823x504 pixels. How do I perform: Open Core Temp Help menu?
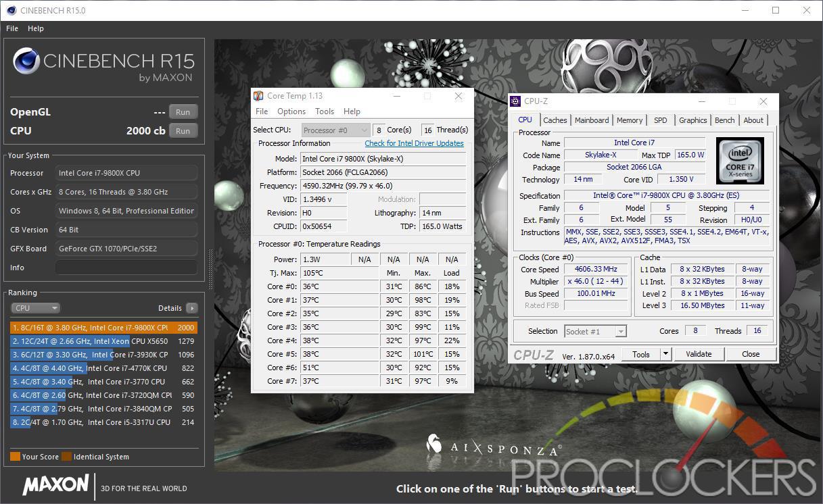(x=352, y=111)
